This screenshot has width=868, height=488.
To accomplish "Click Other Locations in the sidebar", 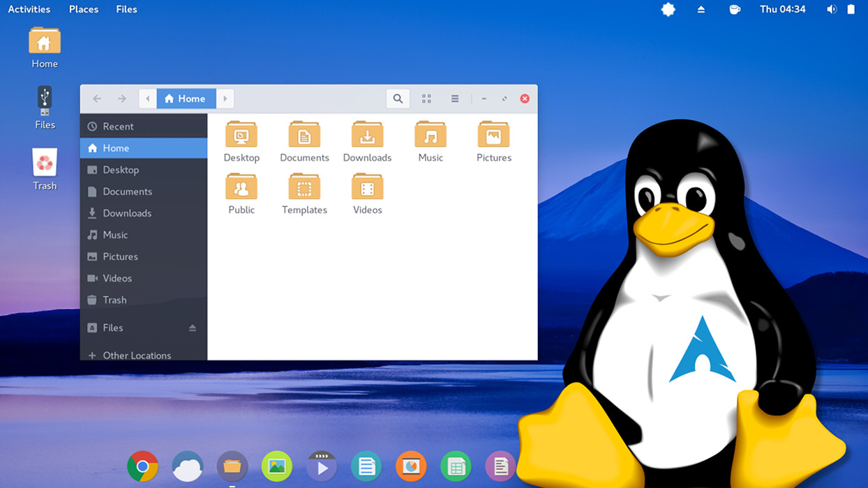I will (137, 355).
